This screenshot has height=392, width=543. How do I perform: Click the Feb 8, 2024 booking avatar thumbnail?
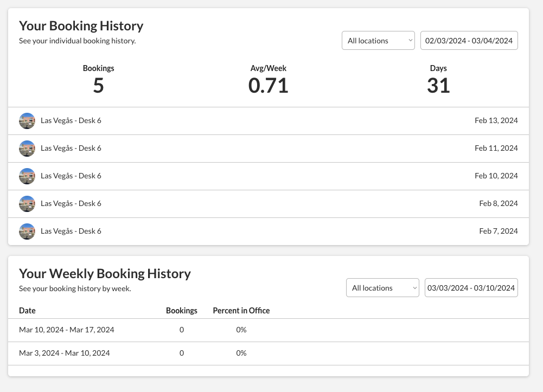click(27, 204)
